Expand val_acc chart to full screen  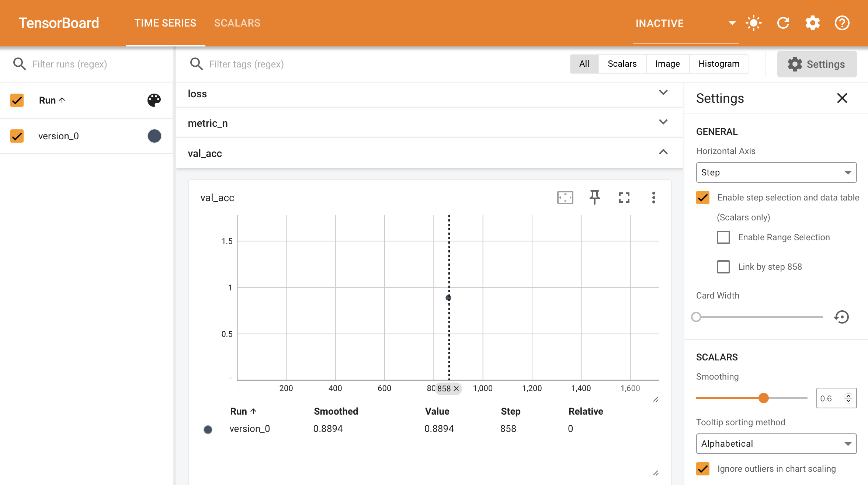(x=624, y=198)
